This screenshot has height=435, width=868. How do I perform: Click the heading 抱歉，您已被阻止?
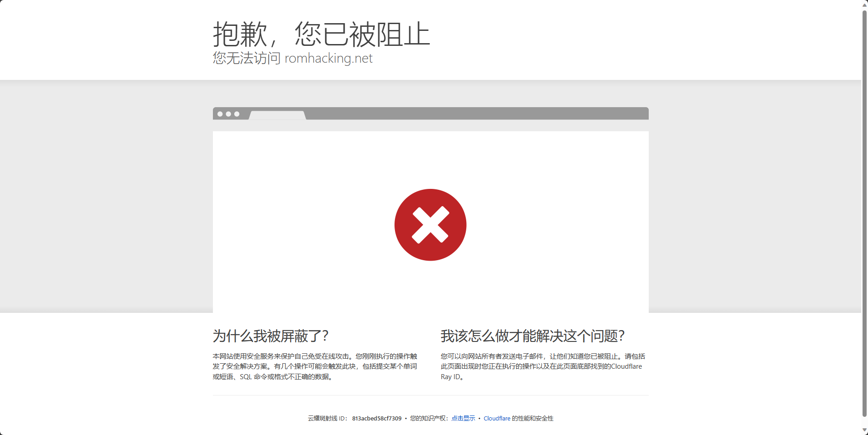click(321, 34)
